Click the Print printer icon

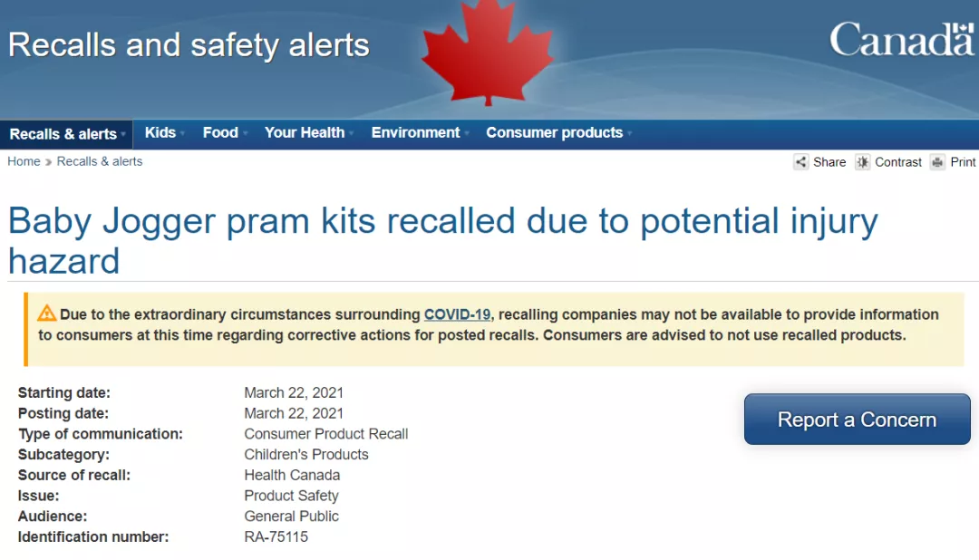(x=937, y=162)
